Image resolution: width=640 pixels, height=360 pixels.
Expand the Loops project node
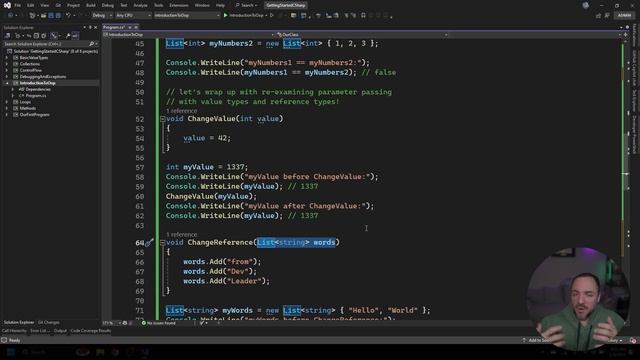tap(7, 102)
